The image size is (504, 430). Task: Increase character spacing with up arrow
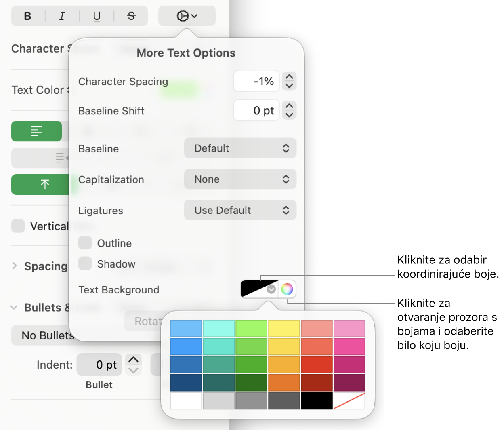[289, 76]
